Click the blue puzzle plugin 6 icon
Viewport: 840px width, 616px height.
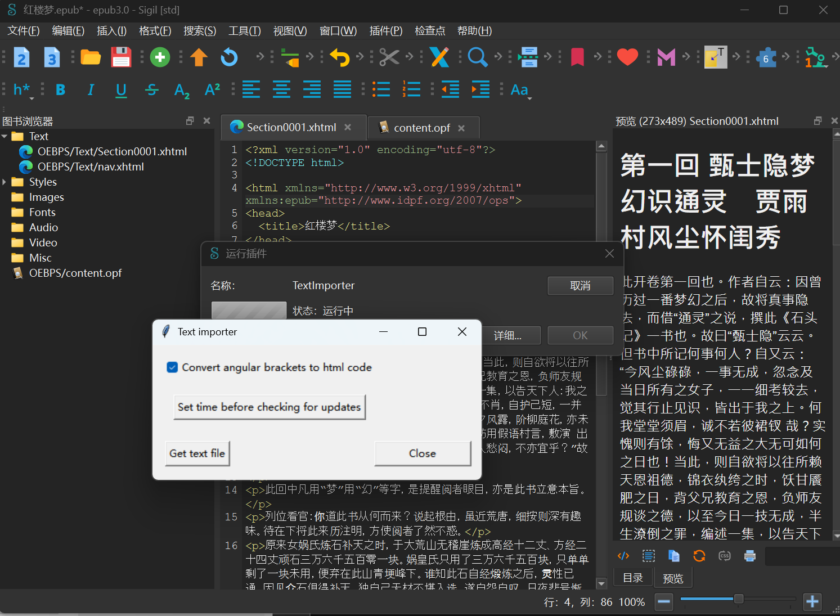[766, 57]
